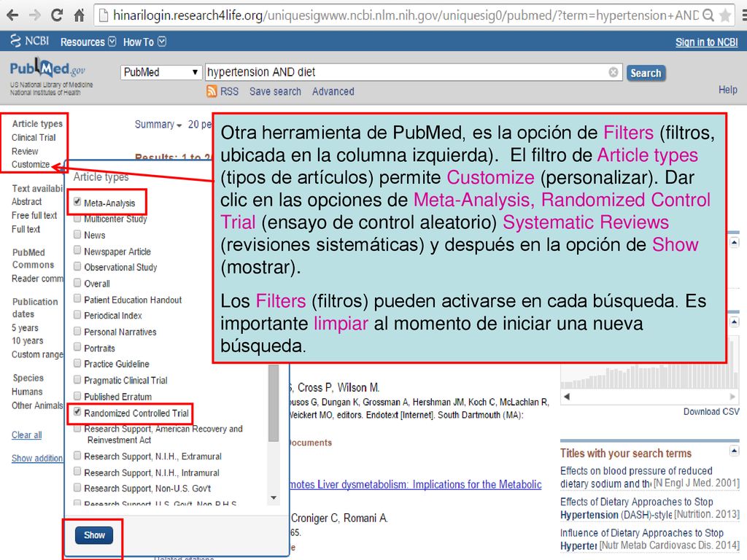Click the Show button in the article types popup
The height and width of the screenshot is (560, 747).
[94, 535]
